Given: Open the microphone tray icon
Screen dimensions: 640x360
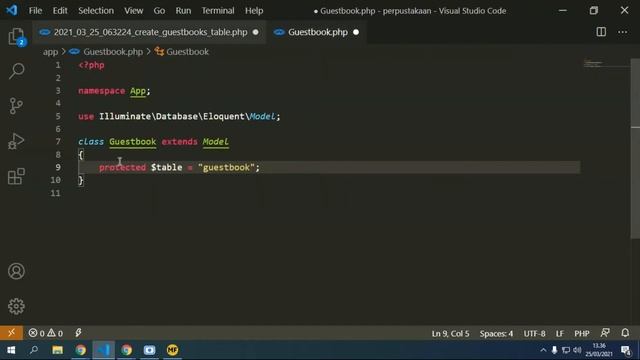Looking at the screenshot, I should [x=554, y=350].
